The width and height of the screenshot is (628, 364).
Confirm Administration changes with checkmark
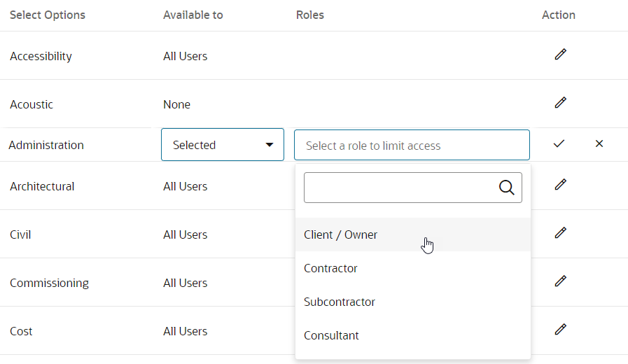(x=559, y=143)
